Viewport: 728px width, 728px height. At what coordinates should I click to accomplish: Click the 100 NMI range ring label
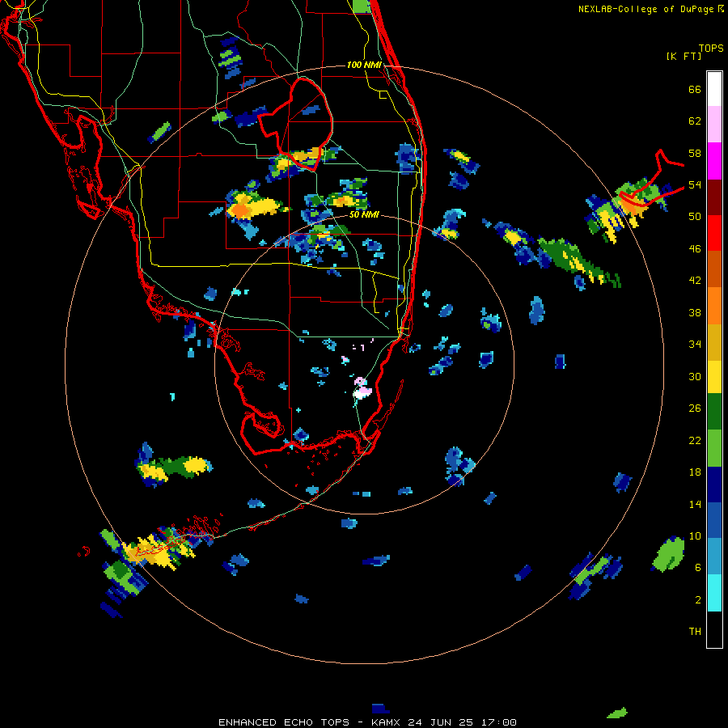(x=364, y=65)
